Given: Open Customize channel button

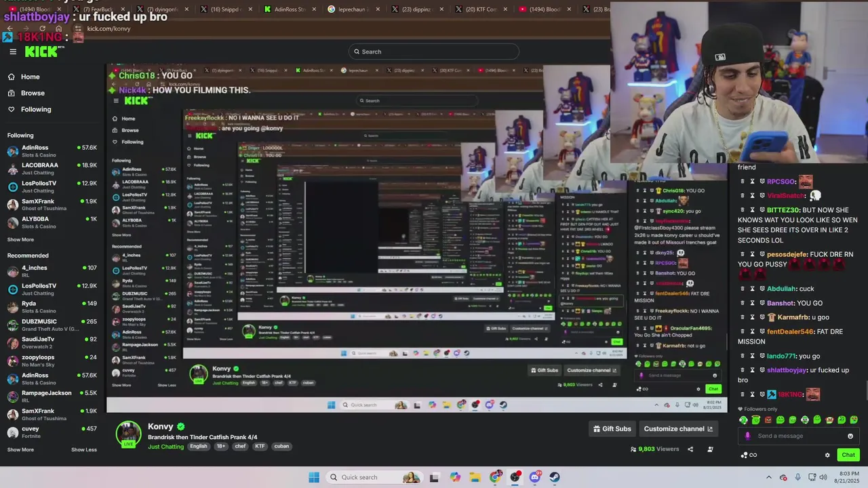Looking at the screenshot, I should pyautogui.click(x=678, y=429).
